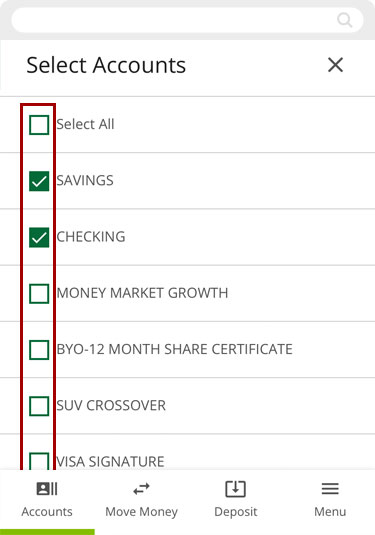Check the MONEY MARKET GROWTH checkbox
Image resolution: width=375 pixels, height=535 pixels.
pyautogui.click(x=39, y=293)
